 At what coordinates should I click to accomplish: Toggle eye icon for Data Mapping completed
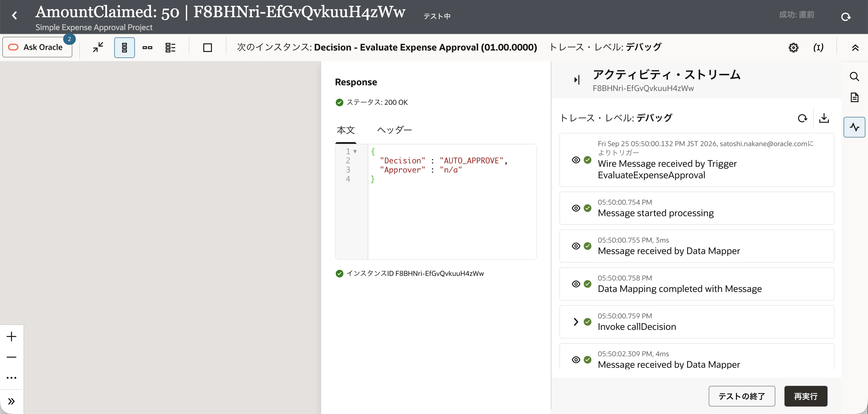576,284
